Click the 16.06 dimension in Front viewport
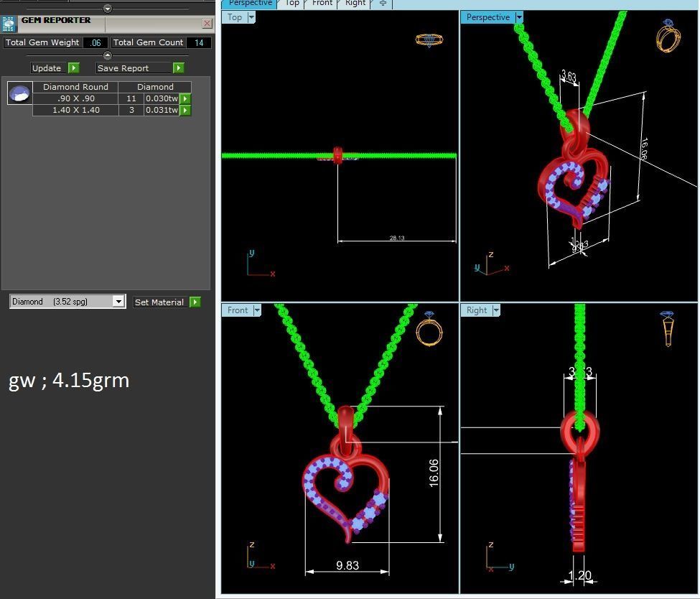Viewport: 700px width, 599px height. coord(434,473)
